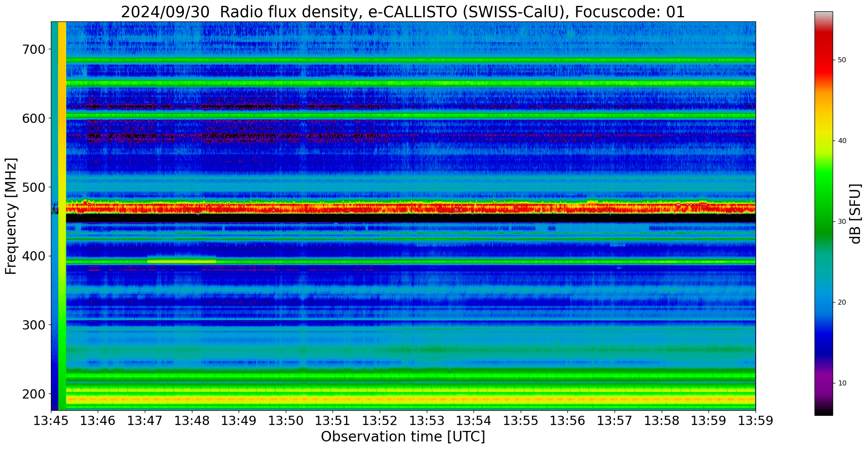The image size is (868, 449).
Task: Click the 'Observation time [UTC]' axis label
Action: point(403,437)
